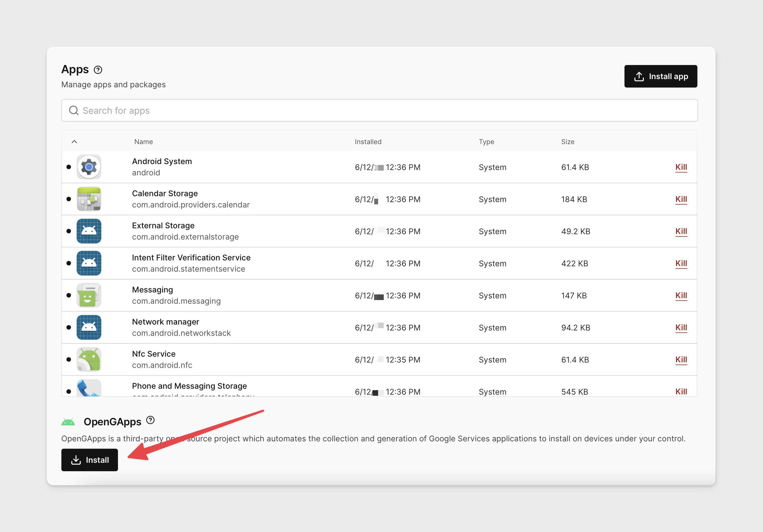The height and width of the screenshot is (532, 763).
Task: Click the help icon next to Apps heading
Action: click(98, 70)
